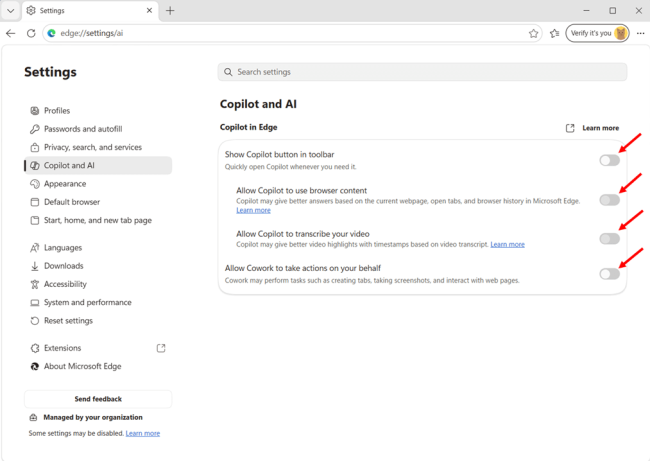Click the Copilot in Edge subheading
This screenshot has width=650, height=461.
248,127
